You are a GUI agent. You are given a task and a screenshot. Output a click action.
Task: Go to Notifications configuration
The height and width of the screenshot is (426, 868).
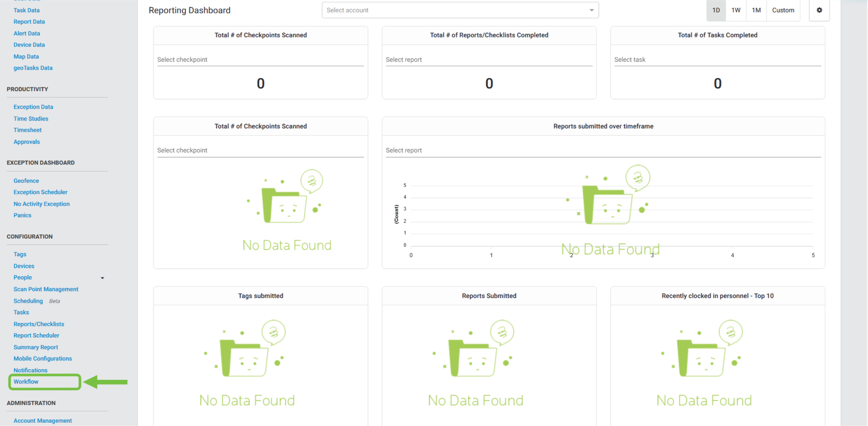(x=30, y=370)
